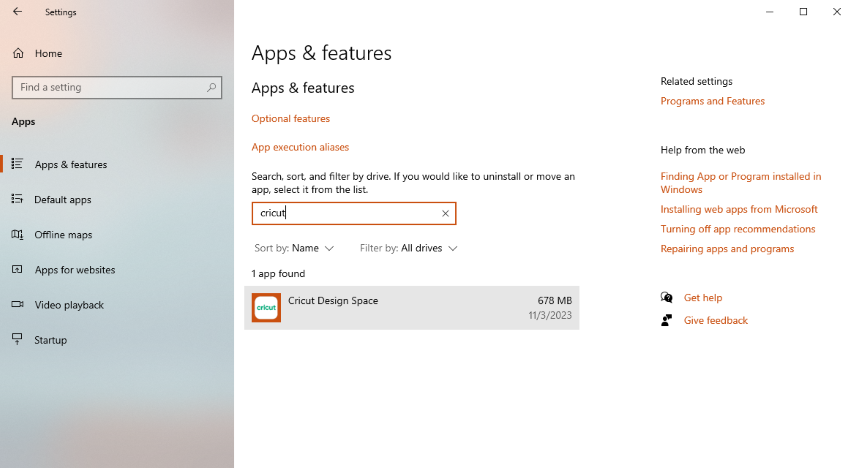Open Default apps settings page
The height and width of the screenshot is (468, 854).
click(63, 200)
